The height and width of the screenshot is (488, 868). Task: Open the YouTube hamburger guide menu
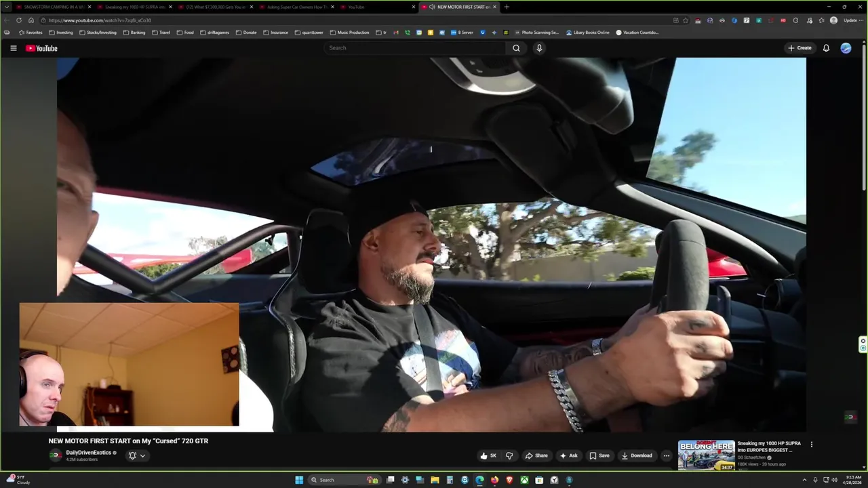pos(13,48)
